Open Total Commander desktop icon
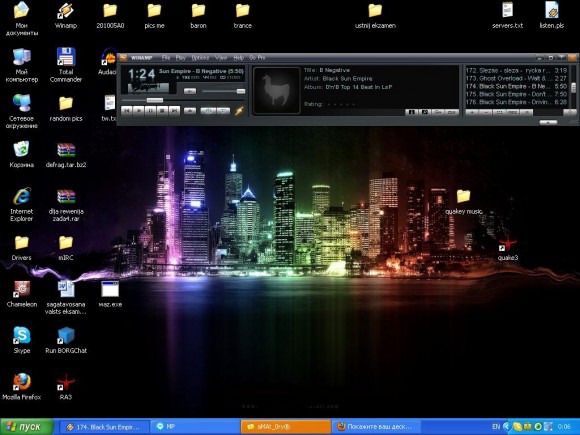This screenshot has height=435, width=580. (66, 65)
